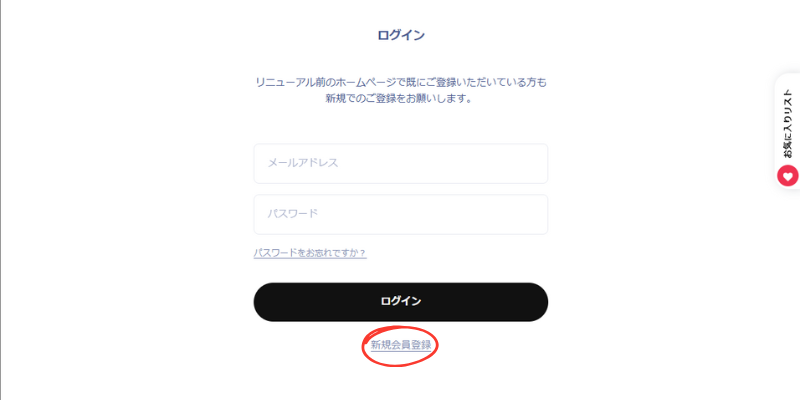This screenshot has width=800, height=400.
Task: Click the リニューアル前のホームページ notice text
Action: click(x=401, y=82)
